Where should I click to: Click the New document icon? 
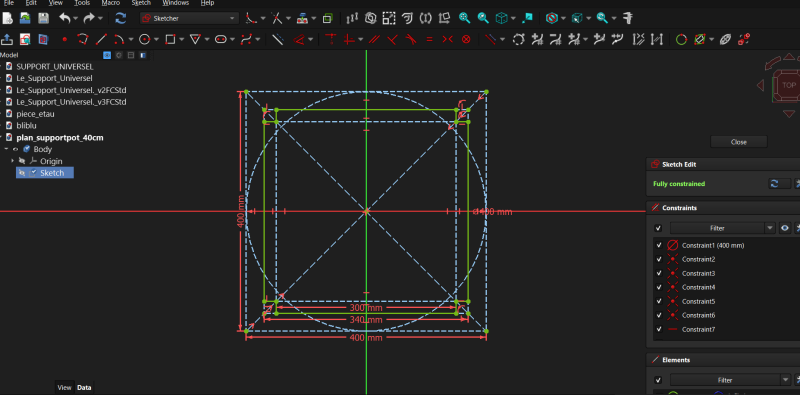[7, 18]
